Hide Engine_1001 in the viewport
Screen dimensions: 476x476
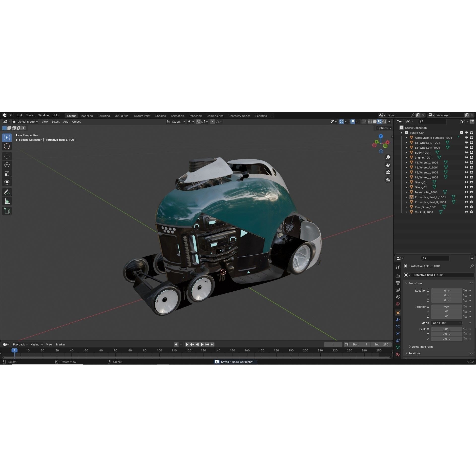point(466,157)
